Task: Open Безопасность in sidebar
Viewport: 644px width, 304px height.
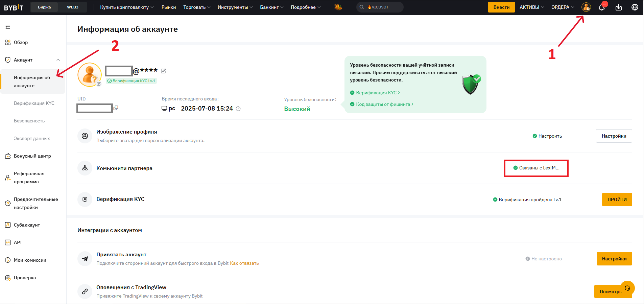Action: [29, 121]
